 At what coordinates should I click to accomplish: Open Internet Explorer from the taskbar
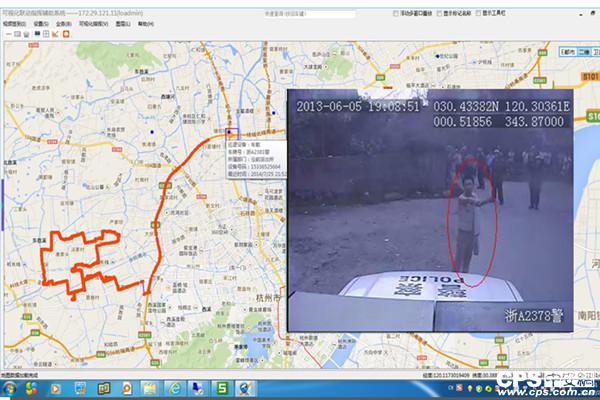click(173, 388)
